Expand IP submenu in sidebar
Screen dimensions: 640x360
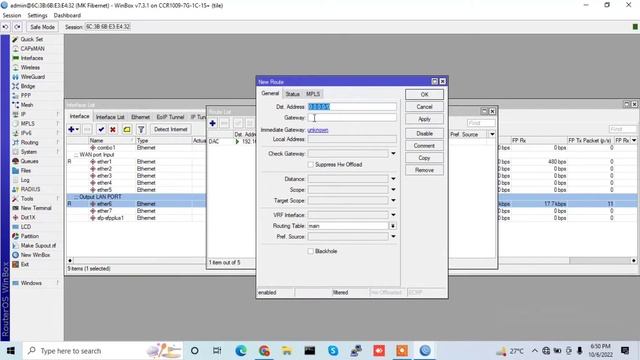23,114
